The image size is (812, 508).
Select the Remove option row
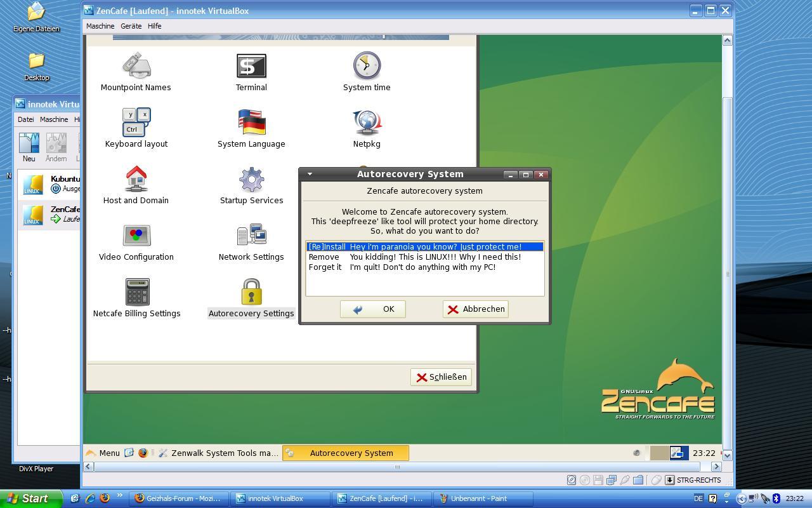(425, 257)
